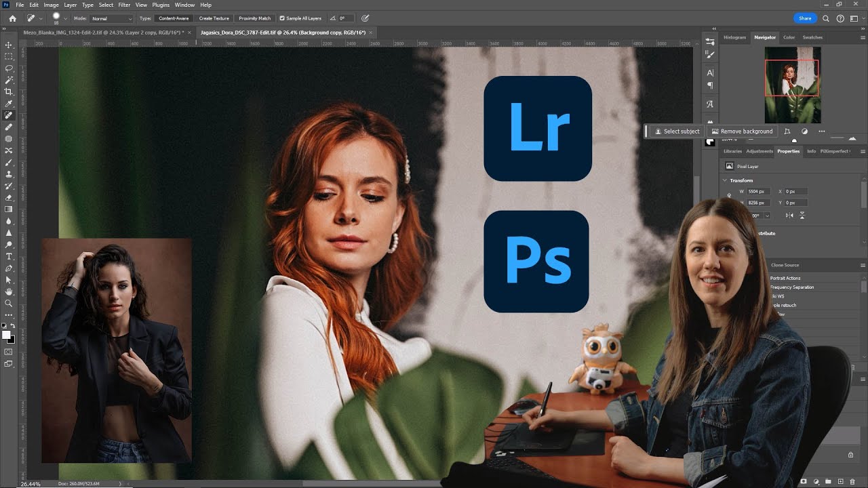Select the Blur tool
Screen dimensions: 868x488
click(9, 221)
